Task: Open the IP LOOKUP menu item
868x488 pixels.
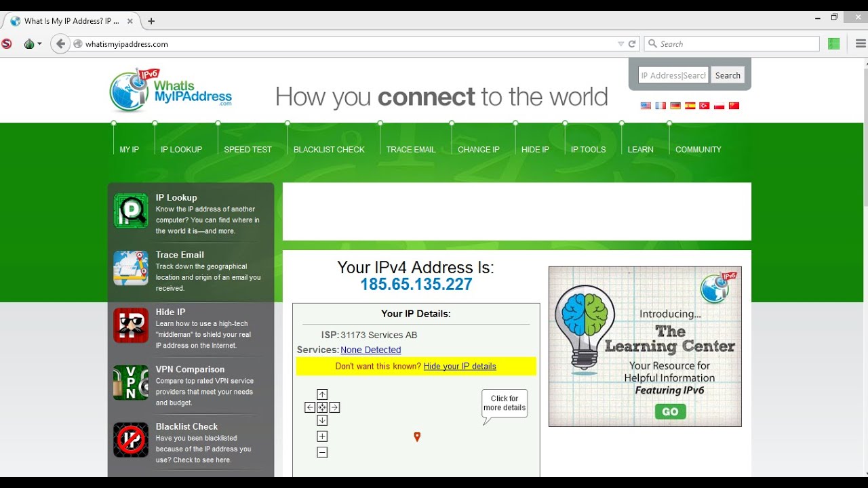Action: pos(181,150)
